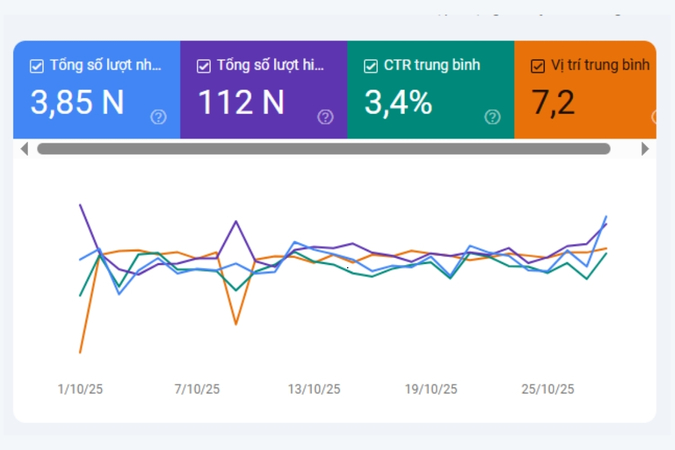Select the 3,85 N clicks value
Viewport: 675px width, 450px height.
coord(77,102)
